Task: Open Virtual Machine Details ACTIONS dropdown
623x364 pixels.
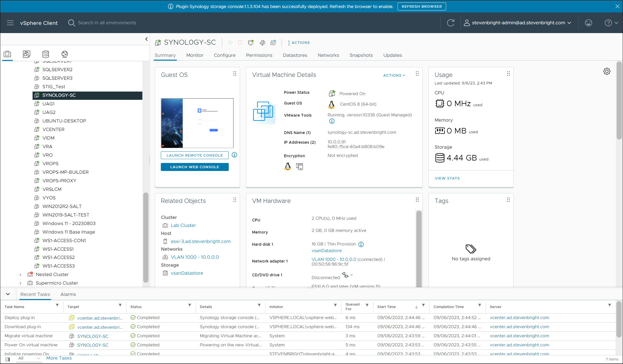Action: pyautogui.click(x=394, y=75)
